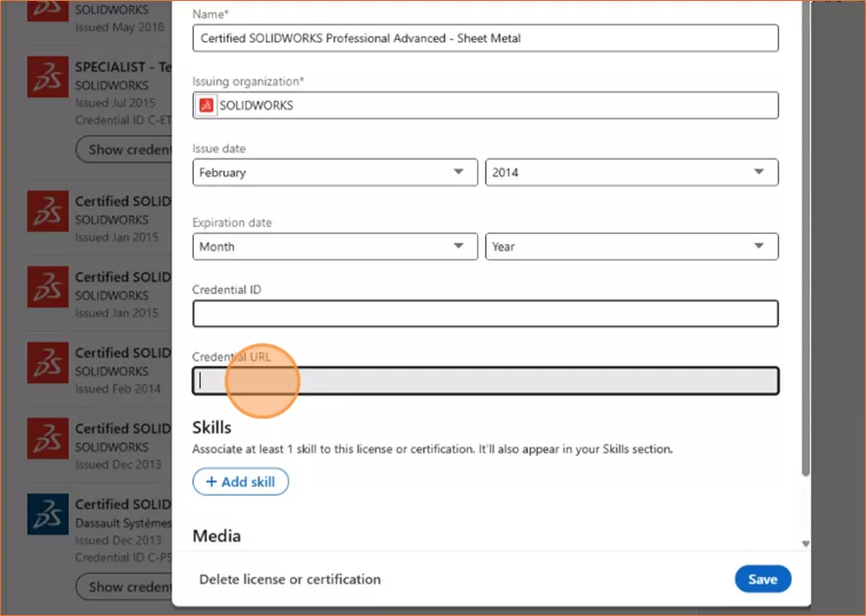Click the blue Dassault Systèmes logo icon
This screenshot has height=616, width=866.
(48, 514)
